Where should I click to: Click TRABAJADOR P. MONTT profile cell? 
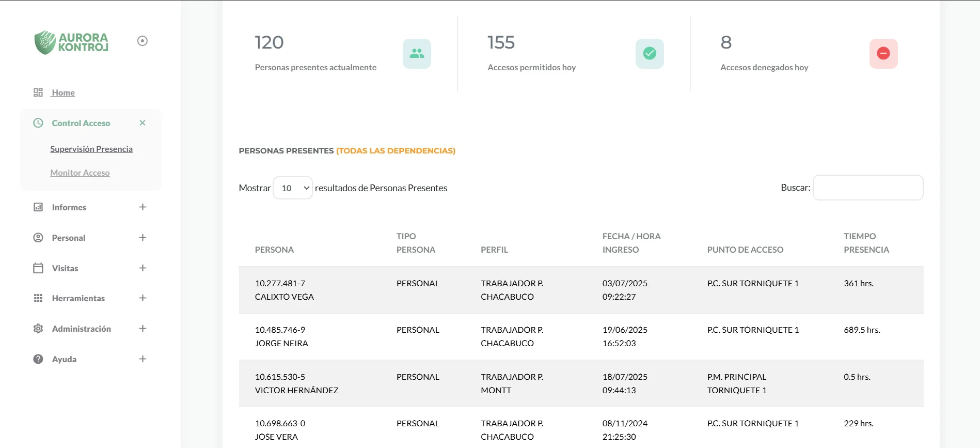(x=512, y=383)
